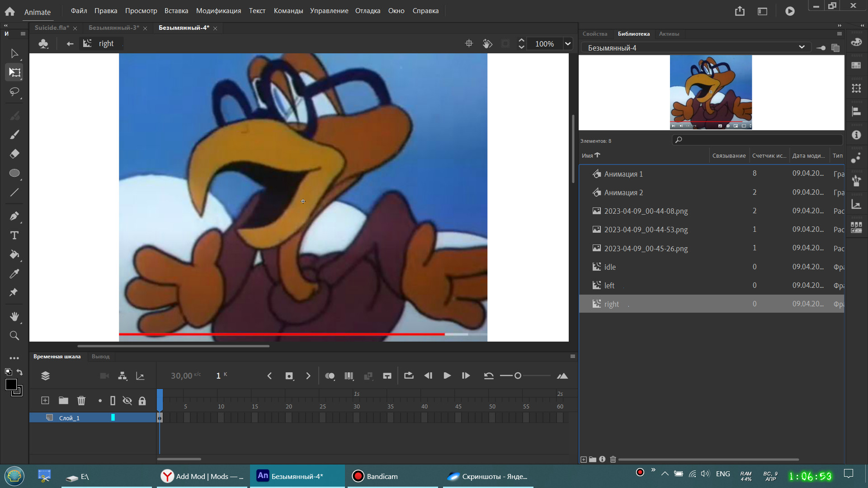Viewport: 868px width, 488px height.
Task: Click the library search field
Action: point(757,140)
